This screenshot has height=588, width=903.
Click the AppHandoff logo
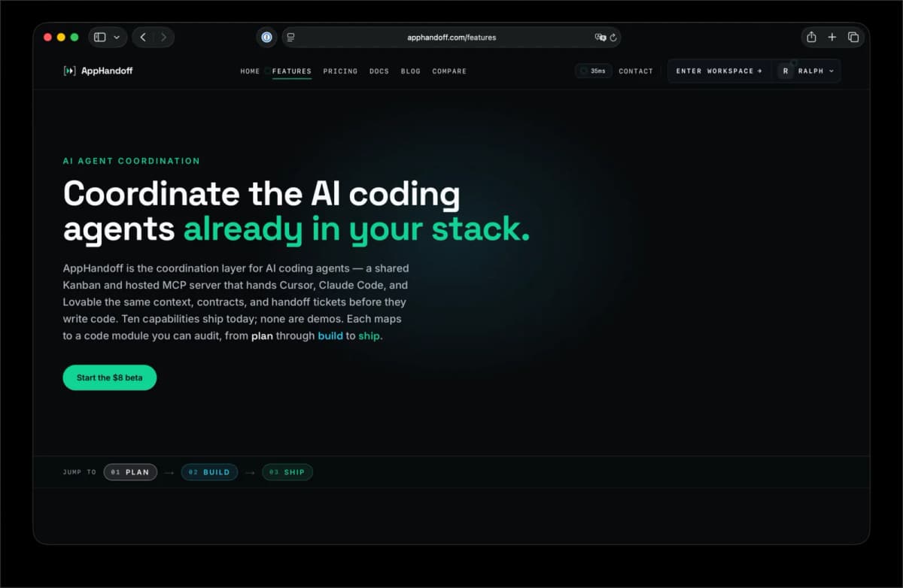[x=98, y=71]
